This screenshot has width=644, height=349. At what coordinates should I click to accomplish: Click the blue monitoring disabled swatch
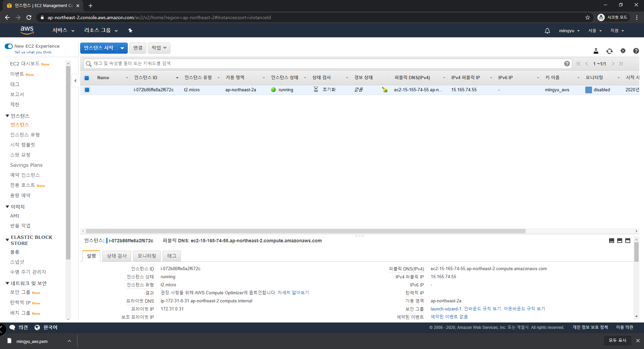pyautogui.click(x=589, y=90)
